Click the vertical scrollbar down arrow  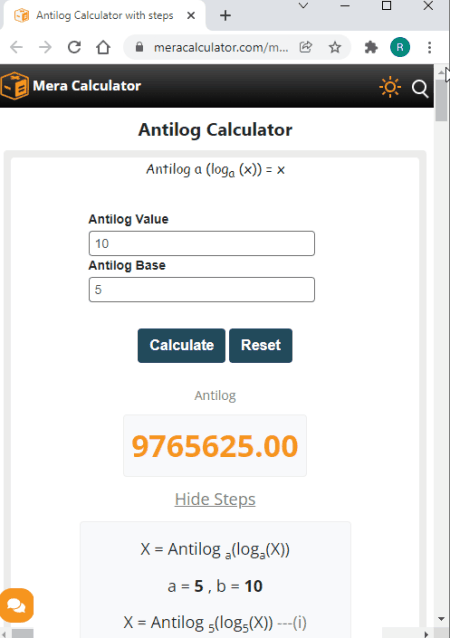coord(442,619)
